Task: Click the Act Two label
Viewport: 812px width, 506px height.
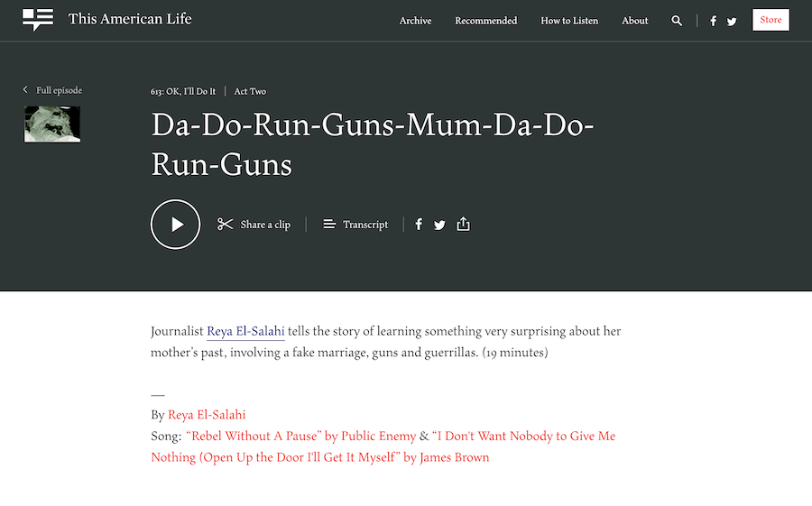Action: tap(250, 91)
